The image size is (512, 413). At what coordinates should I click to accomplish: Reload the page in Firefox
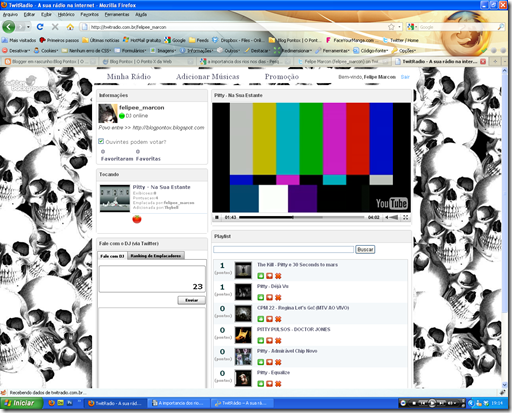tap(40, 27)
